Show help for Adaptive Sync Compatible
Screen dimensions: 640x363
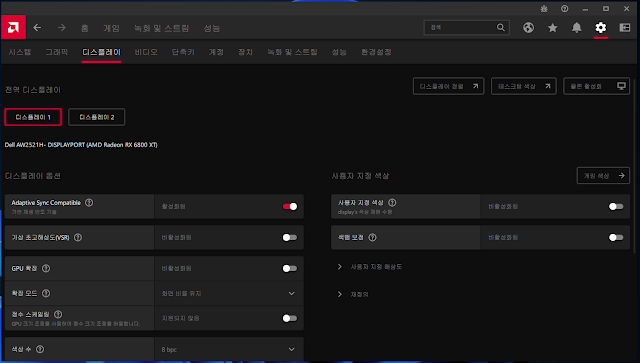pos(89,203)
